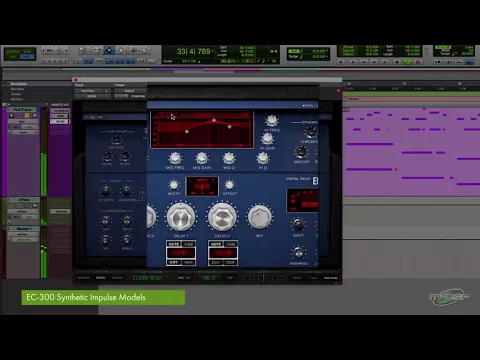
Task: Click the modulation SPREAD knob
Action: pyautogui.click(x=127, y=240)
